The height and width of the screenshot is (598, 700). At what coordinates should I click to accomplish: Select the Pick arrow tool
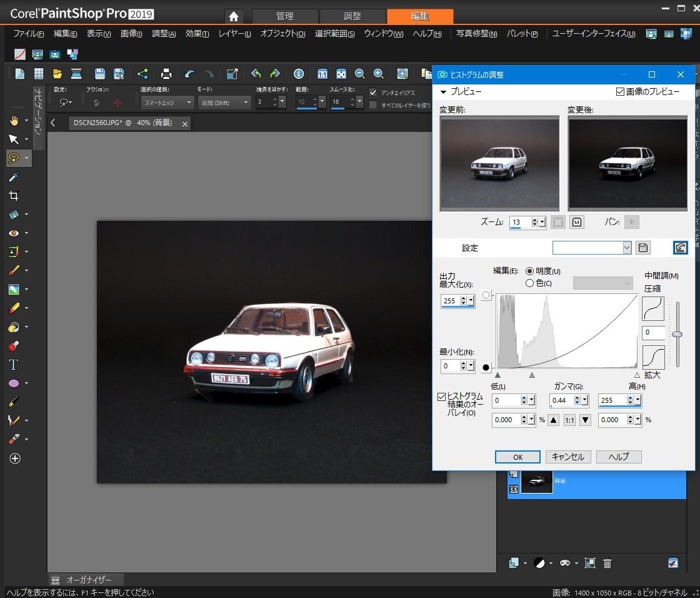[x=14, y=139]
